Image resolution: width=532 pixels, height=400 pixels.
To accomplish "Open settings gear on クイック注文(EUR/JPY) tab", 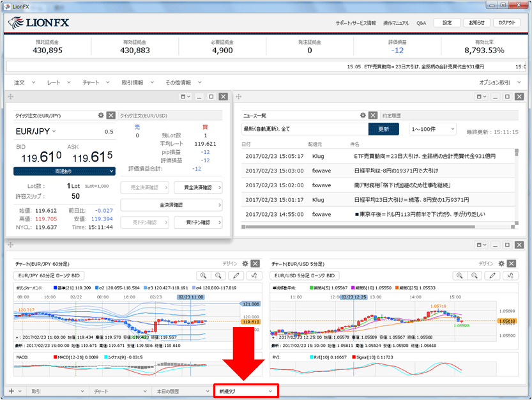I will pyautogui.click(x=101, y=115).
